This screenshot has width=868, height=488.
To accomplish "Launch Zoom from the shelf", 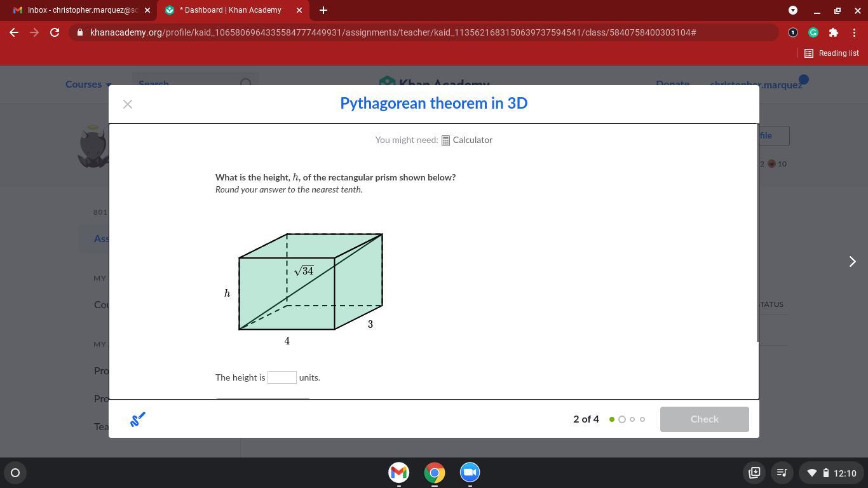I will [470, 473].
